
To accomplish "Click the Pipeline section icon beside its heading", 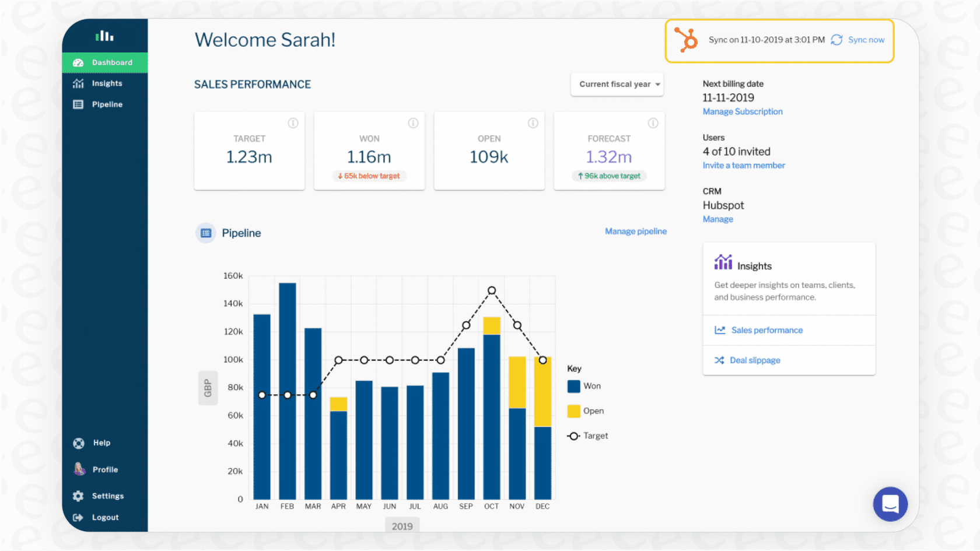I will (205, 233).
